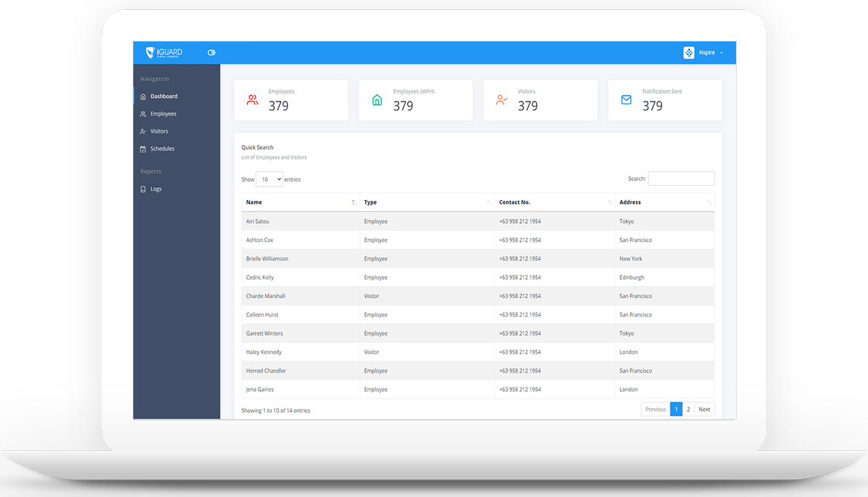Click Edinburgh address in Cedric Kelly row
Viewport: 868px width, 497px height.
pos(632,277)
